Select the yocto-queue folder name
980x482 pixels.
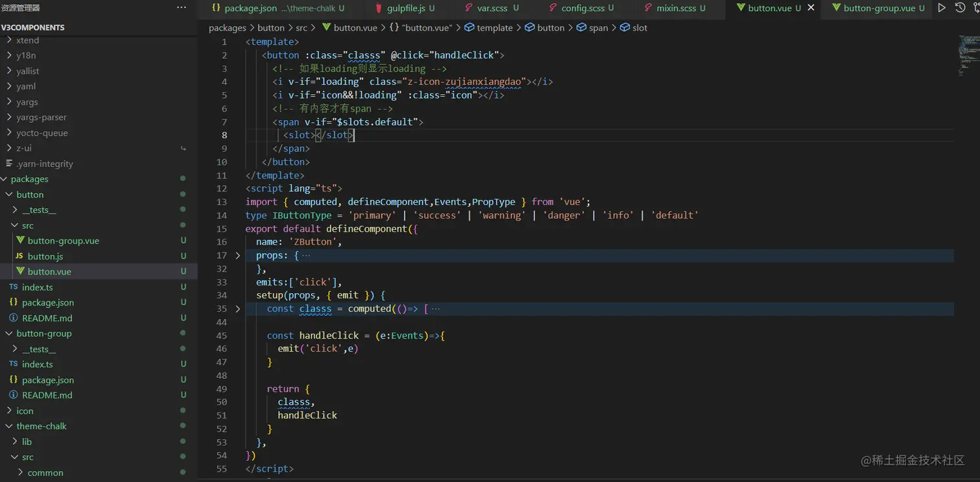coord(42,133)
